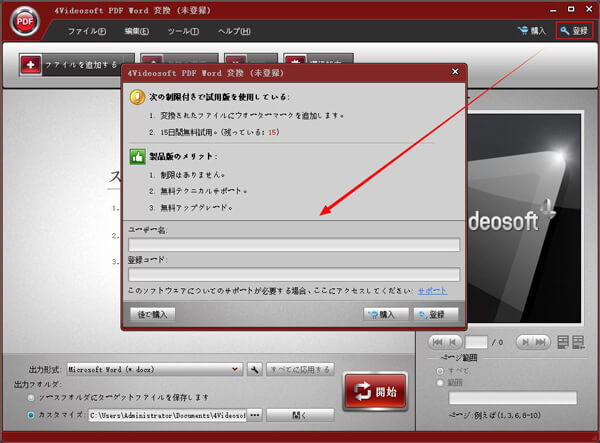The width and height of the screenshot is (600, 443).
Task: Click the remaining trial days value 15
Action: (272, 132)
